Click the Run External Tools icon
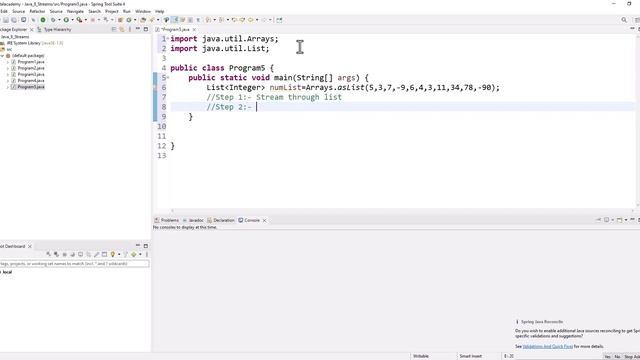The height and width of the screenshot is (360, 640). pos(79,20)
